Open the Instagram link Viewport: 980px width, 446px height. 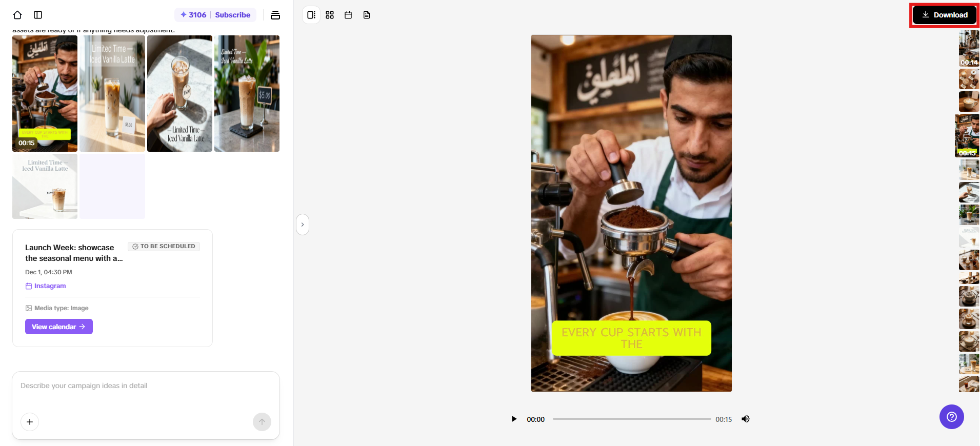[50, 286]
